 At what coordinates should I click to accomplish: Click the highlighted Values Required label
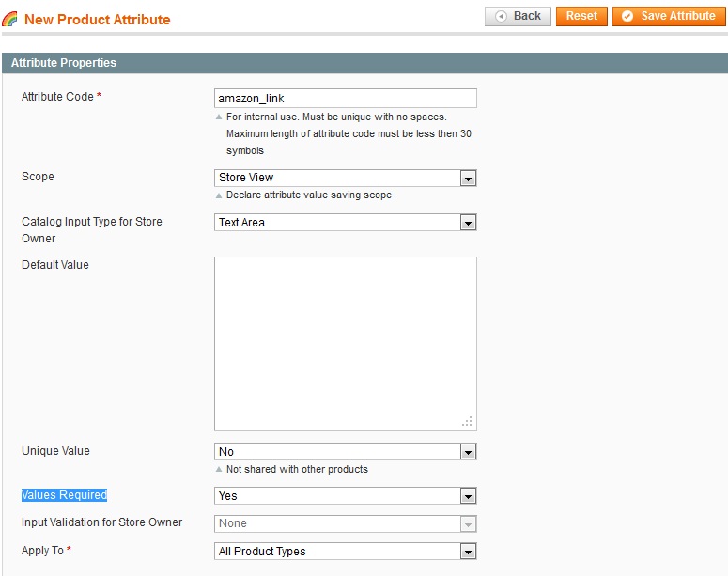(x=64, y=495)
